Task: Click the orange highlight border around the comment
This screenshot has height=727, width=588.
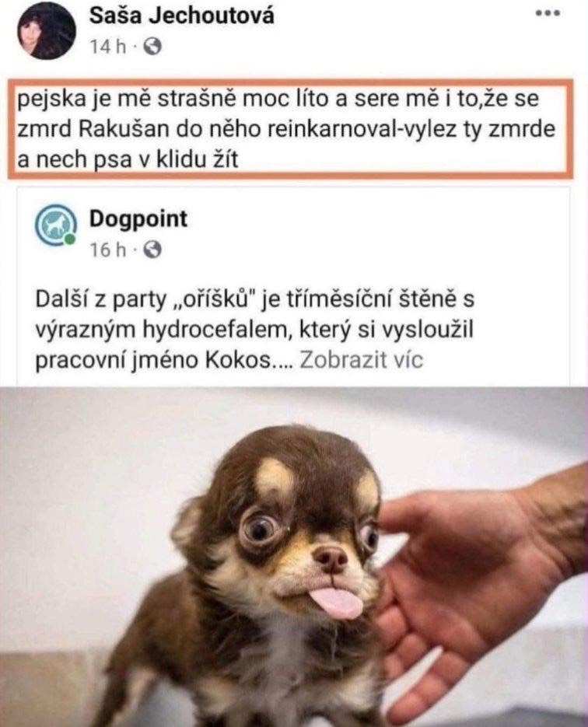Action: tap(291, 82)
